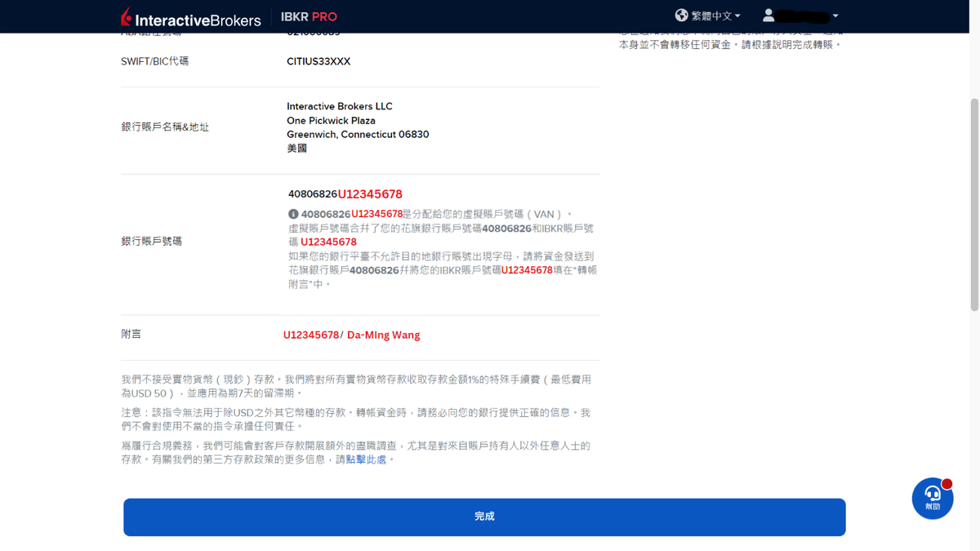
Task: Click the 附言 reference U12345678/ Da-Ming Wang
Action: (351, 335)
